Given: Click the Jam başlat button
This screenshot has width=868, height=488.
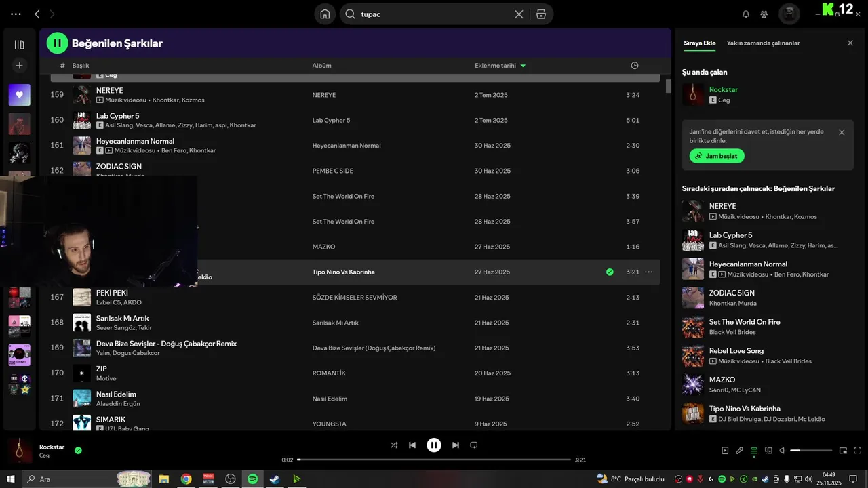Looking at the screenshot, I should [717, 156].
